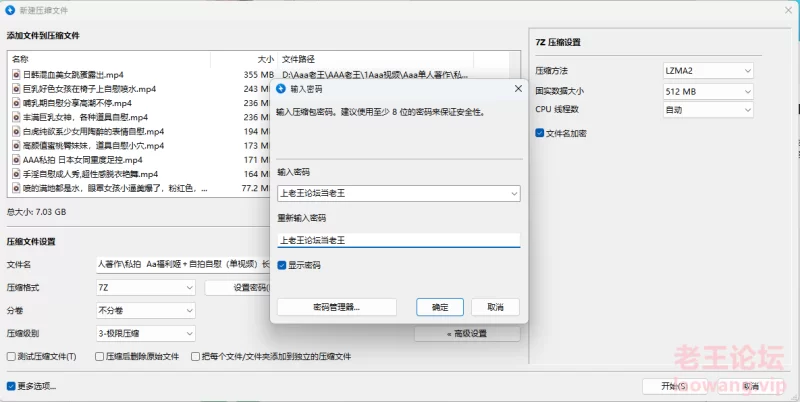The image size is (800, 402).
Task: Check 把每个文件/文件夹添加到独立的压缩文件
Action: [195, 357]
